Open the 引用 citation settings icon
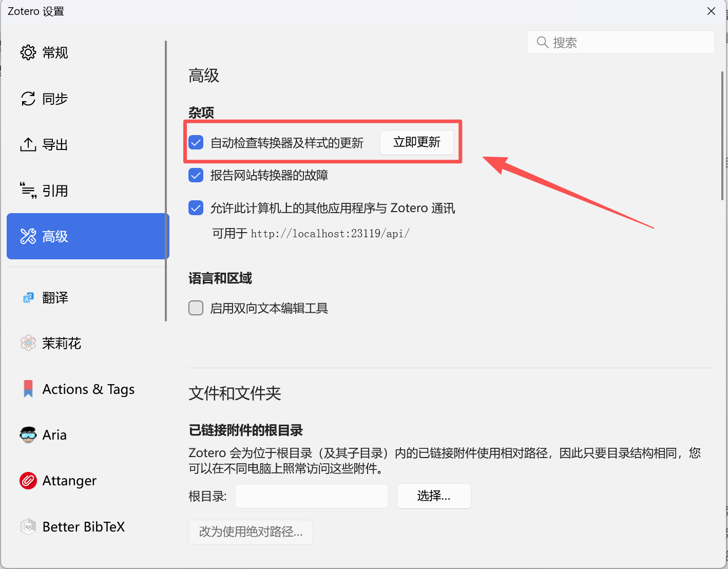Viewport: 728px width, 569px height. tap(28, 191)
